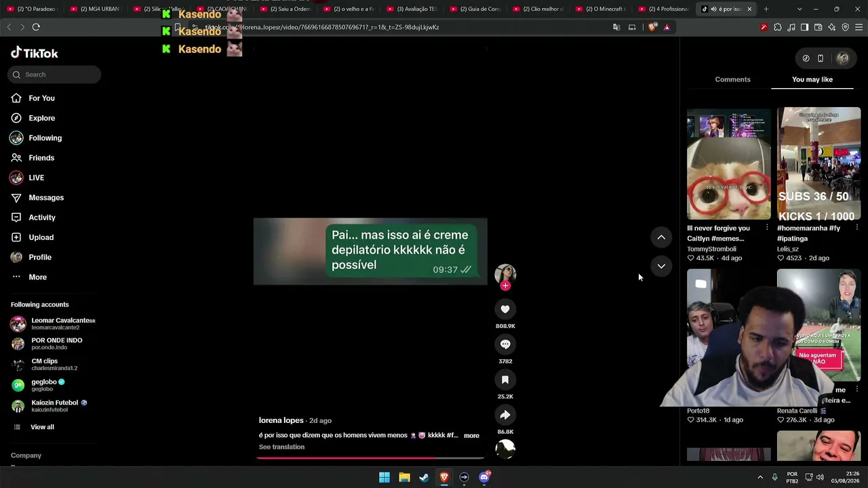Switch to the Comments tab

[732, 79]
